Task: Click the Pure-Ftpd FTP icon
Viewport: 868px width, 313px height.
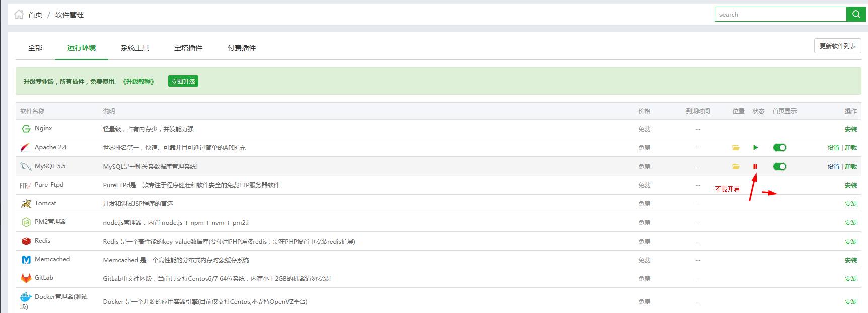Action: 25,185
